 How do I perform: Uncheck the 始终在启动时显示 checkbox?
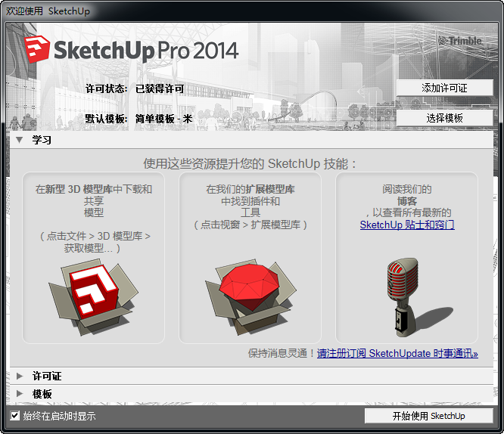tap(14, 416)
